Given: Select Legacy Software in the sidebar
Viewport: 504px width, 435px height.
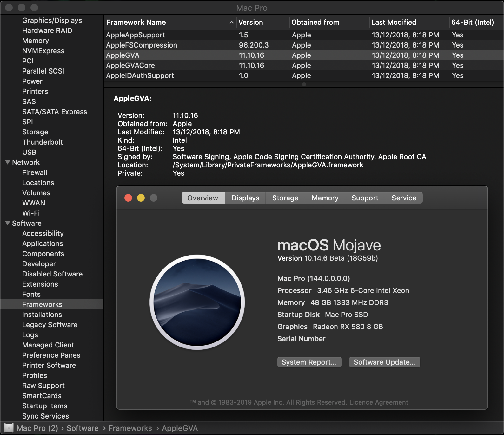Looking at the screenshot, I should point(50,325).
